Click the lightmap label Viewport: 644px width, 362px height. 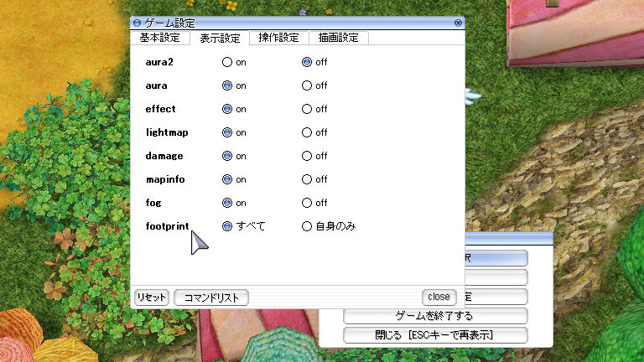coord(167,132)
